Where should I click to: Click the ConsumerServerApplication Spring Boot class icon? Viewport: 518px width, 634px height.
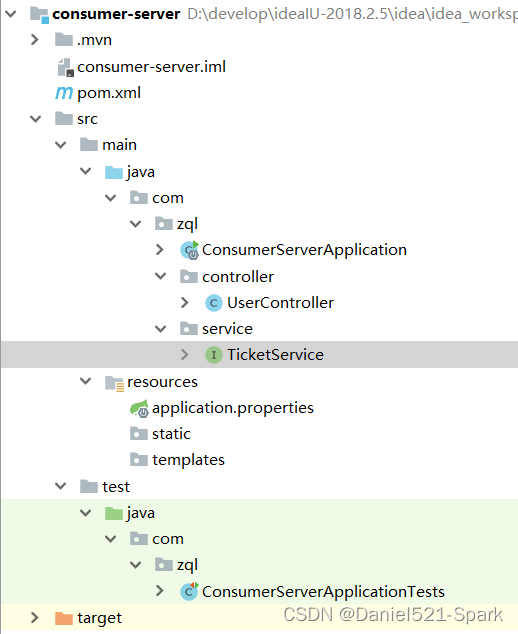190,250
